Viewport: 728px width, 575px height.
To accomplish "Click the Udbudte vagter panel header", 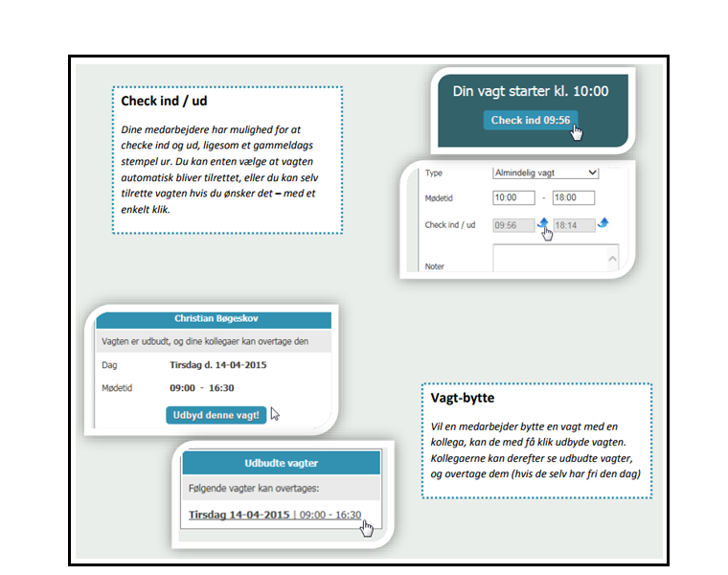I will (282, 463).
